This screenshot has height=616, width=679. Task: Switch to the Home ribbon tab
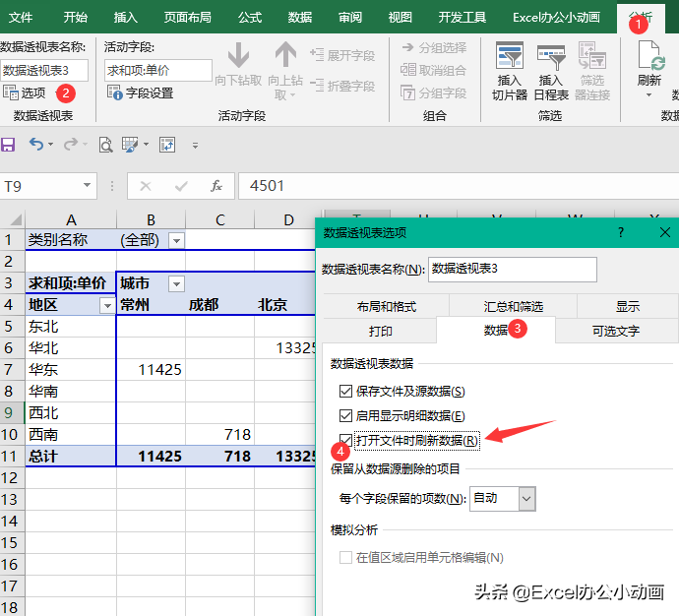point(76,18)
